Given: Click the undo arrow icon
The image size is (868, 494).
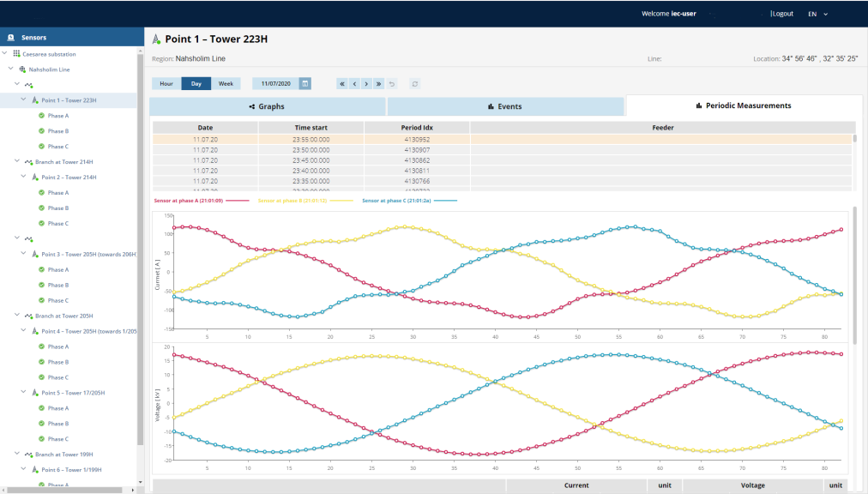Looking at the screenshot, I should tap(392, 84).
